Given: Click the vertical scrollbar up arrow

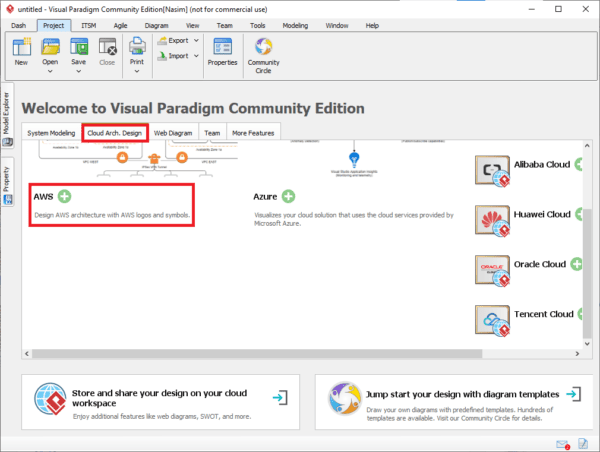Looking at the screenshot, I should (587, 145).
